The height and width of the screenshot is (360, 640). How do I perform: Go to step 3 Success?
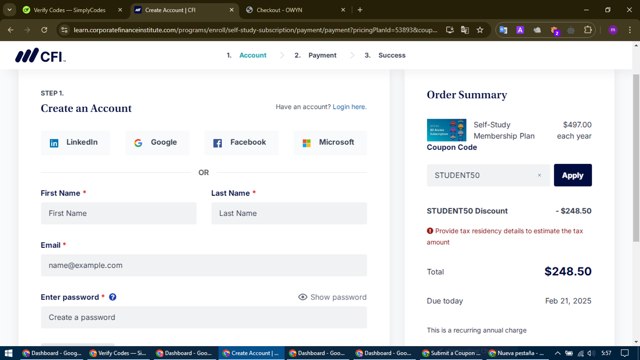tap(385, 55)
